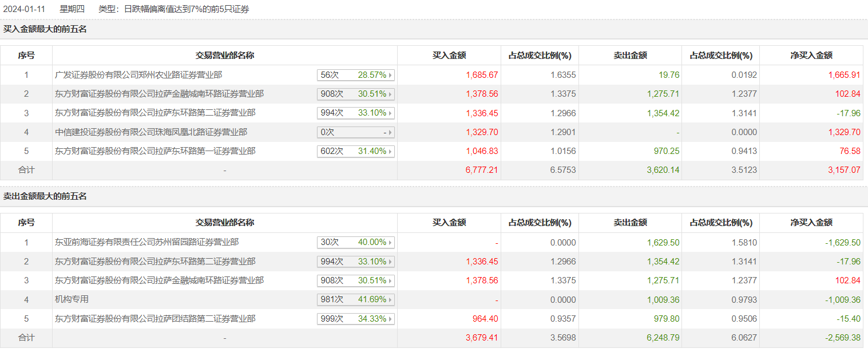Open 东方财富证券拉萨团结路第二证券营业部 link
868x352 pixels.
(x=155, y=319)
